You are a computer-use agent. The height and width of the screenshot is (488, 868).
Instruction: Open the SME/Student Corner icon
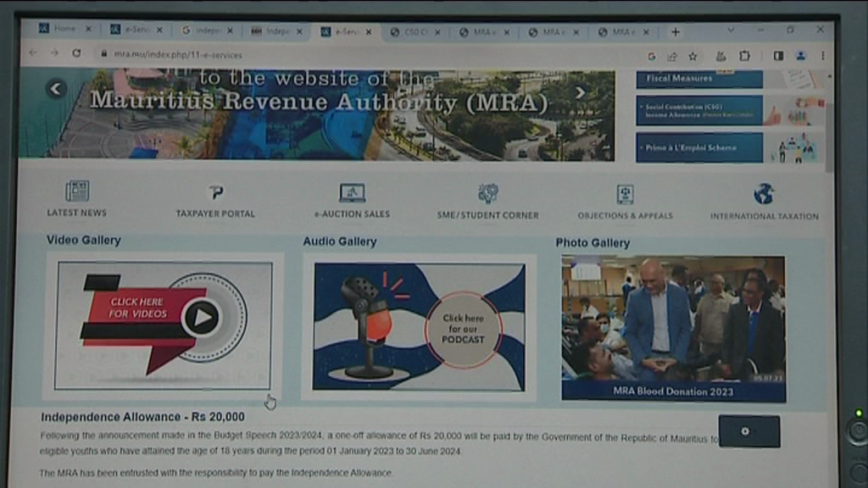click(487, 194)
